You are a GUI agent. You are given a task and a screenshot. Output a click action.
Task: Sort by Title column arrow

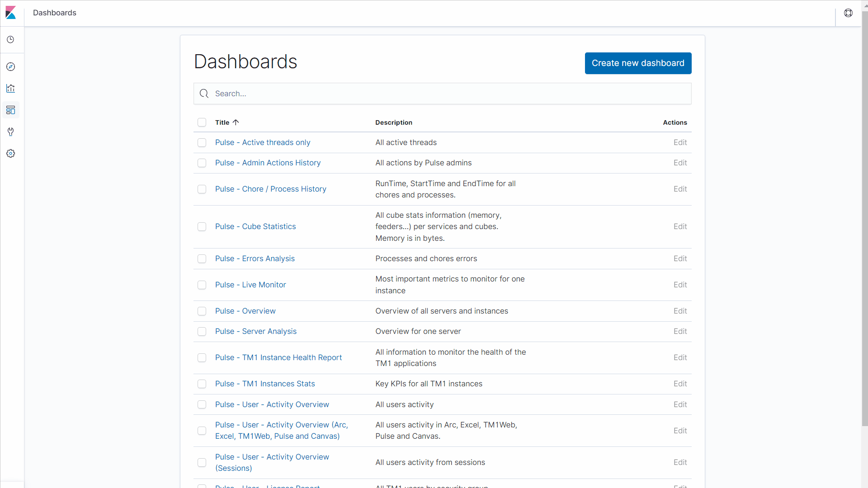(x=236, y=122)
